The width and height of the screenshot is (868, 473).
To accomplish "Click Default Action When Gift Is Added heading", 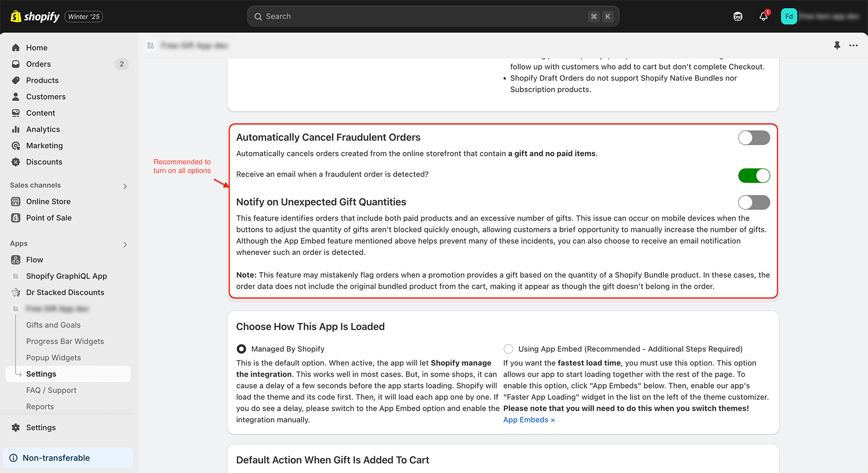I will tap(333, 460).
